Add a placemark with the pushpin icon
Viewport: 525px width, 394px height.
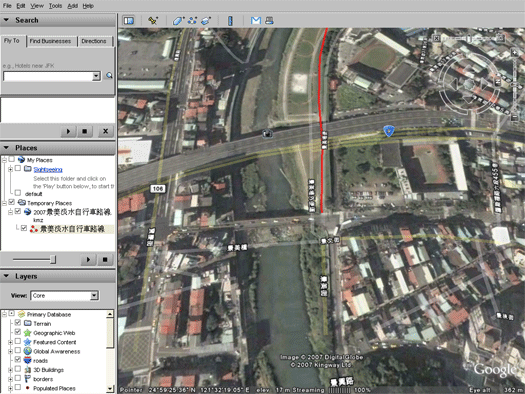click(x=153, y=21)
